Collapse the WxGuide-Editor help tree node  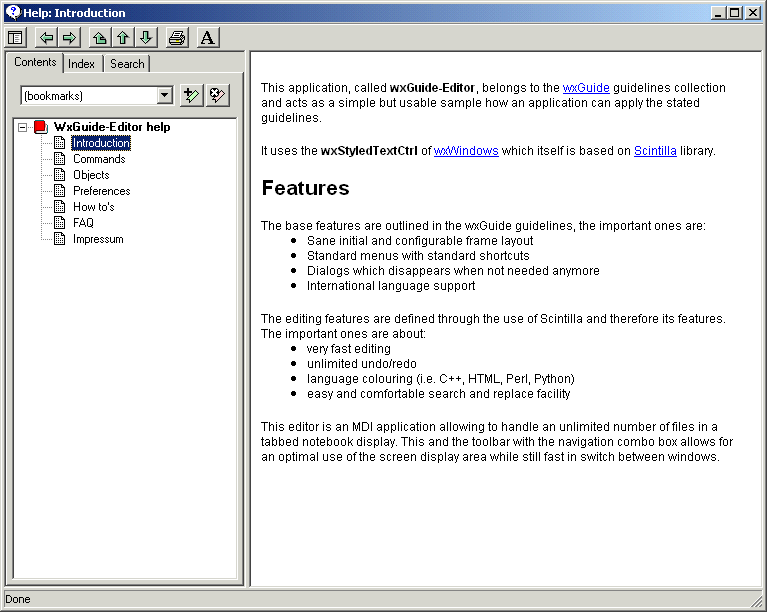tap(23, 127)
